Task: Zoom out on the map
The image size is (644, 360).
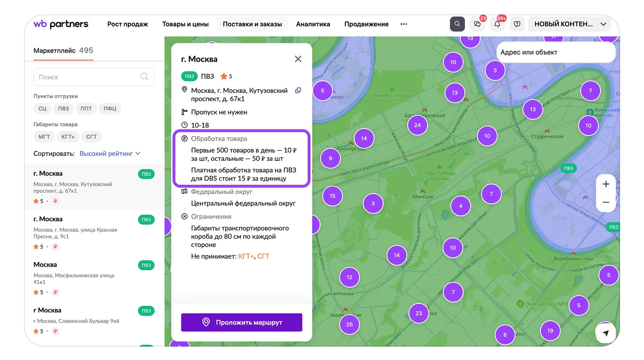Action: tap(606, 202)
